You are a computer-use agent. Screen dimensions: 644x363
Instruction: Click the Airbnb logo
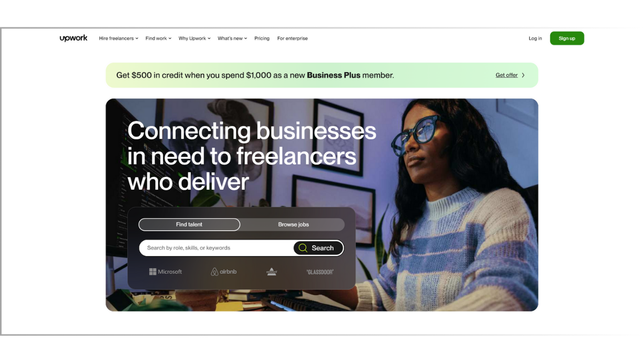click(x=224, y=272)
